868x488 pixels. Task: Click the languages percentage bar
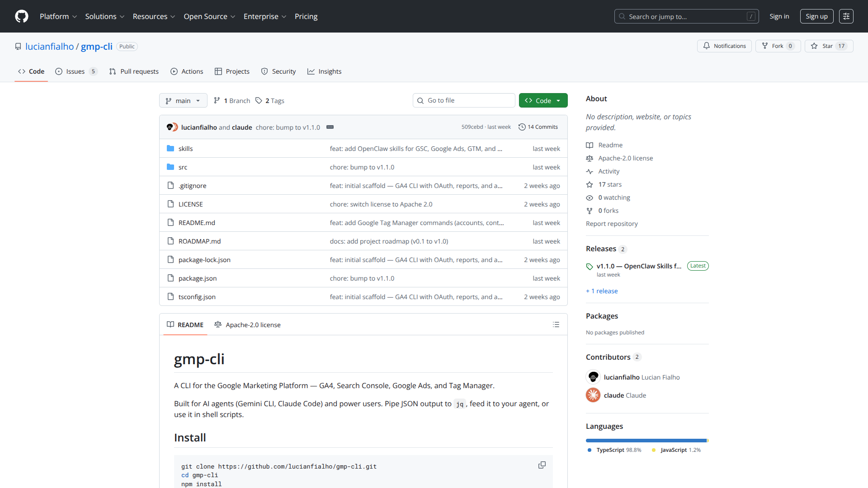(646, 441)
